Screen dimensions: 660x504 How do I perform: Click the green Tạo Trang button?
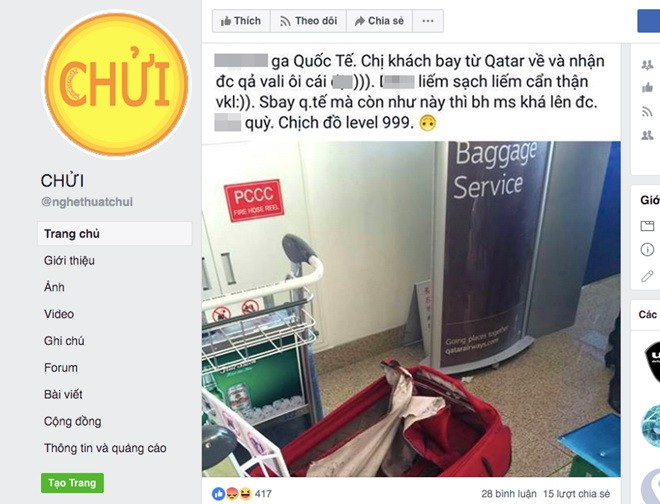coord(72,483)
